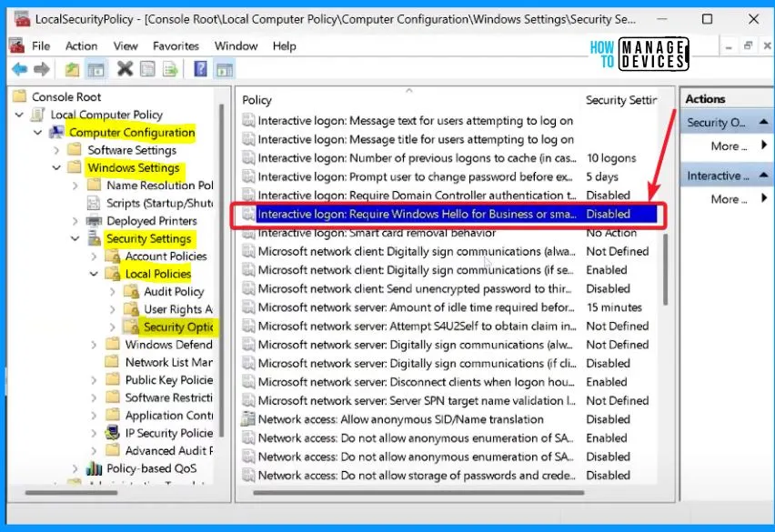Collapse the Computer Configuration node
775x532 pixels.
point(37,133)
